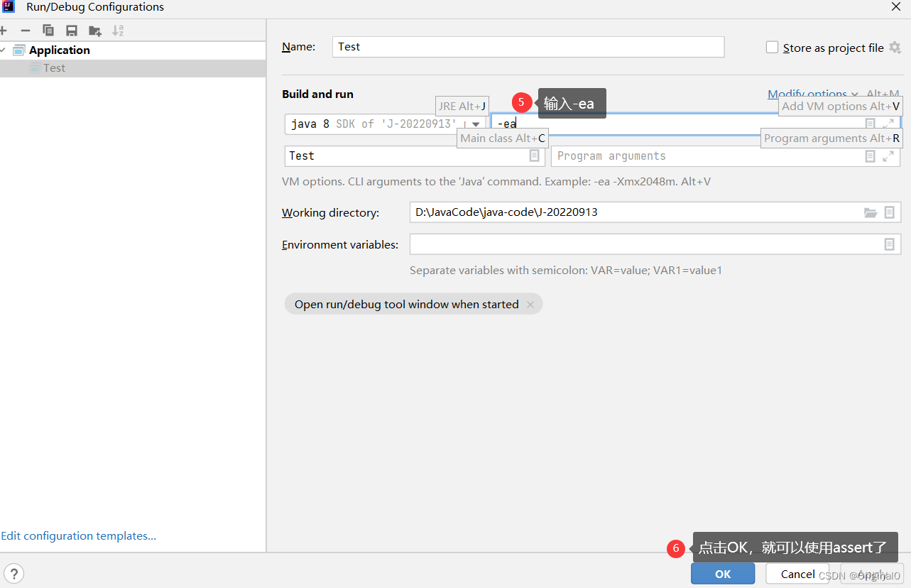Open text list icon in VM options field

pyautogui.click(x=871, y=124)
